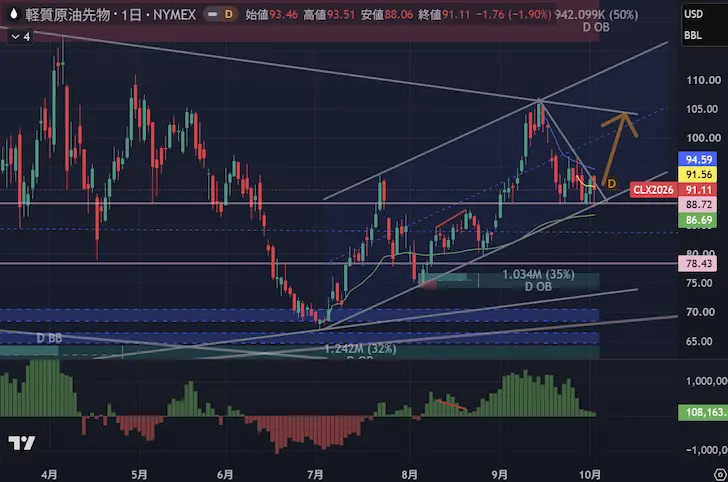Click the 8月 time axis label
The height and width of the screenshot is (482, 728).
click(x=409, y=475)
